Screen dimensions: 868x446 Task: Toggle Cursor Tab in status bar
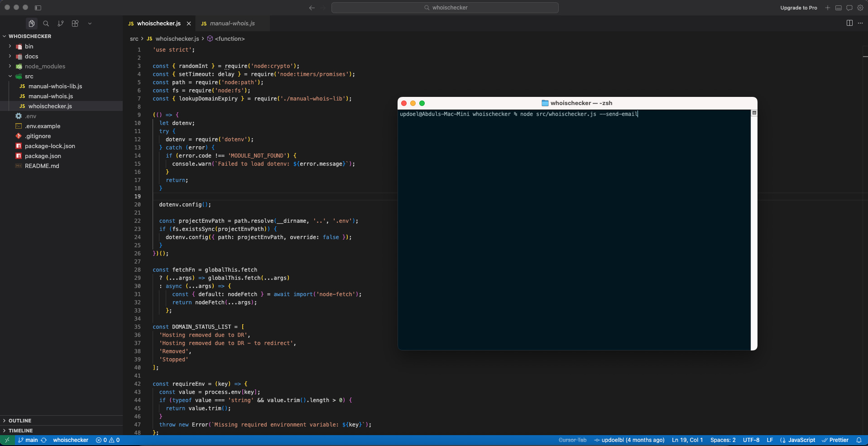click(572, 440)
